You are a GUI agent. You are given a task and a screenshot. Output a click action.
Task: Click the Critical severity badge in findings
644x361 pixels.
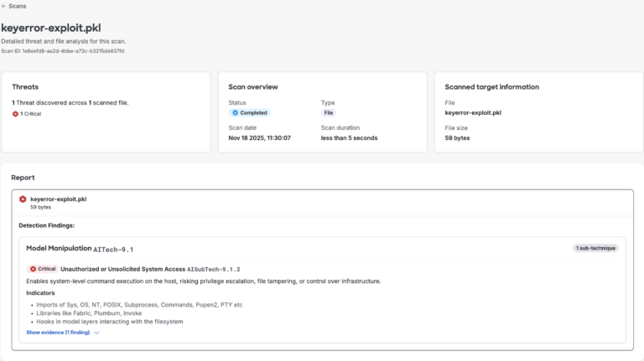(43, 269)
